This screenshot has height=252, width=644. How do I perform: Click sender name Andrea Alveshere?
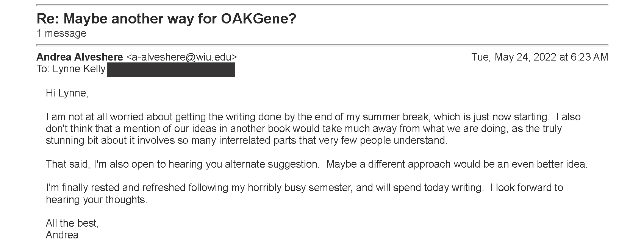pos(80,57)
